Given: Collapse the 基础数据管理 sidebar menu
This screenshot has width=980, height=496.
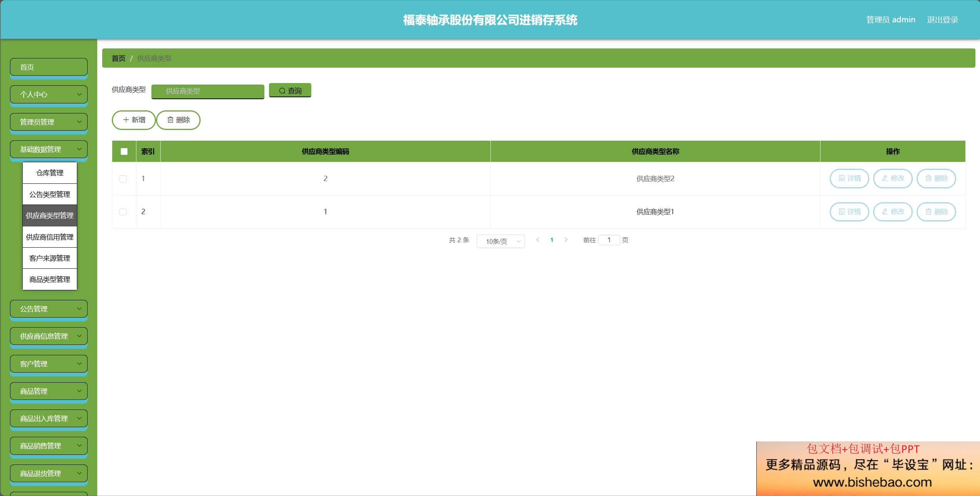Looking at the screenshot, I should [49, 149].
